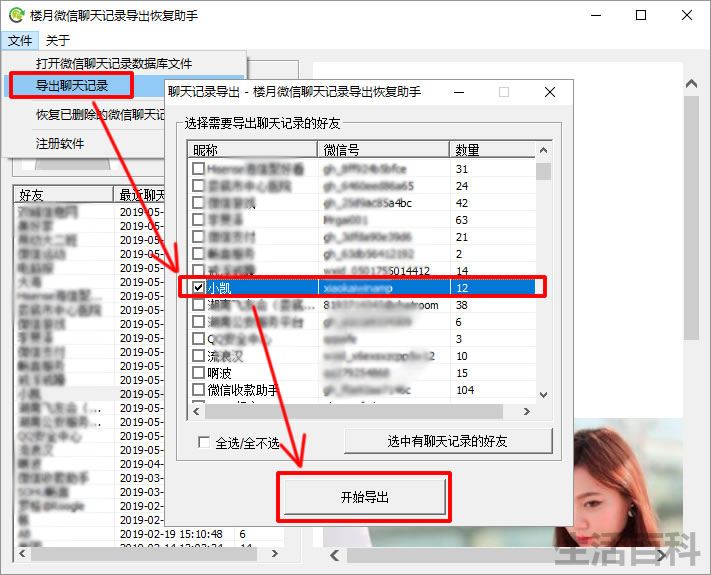Check the box for 微信收款助手
Screen dimensions: 711x575
tap(198, 390)
